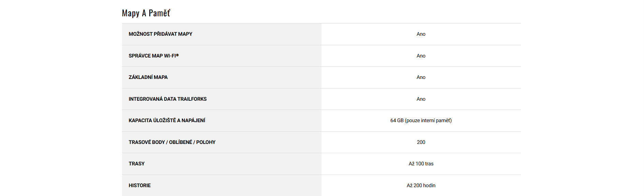This screenshot has width=644, height=196.
Task: Click the value Až 100 tras
Action: (x=421, y=164)
